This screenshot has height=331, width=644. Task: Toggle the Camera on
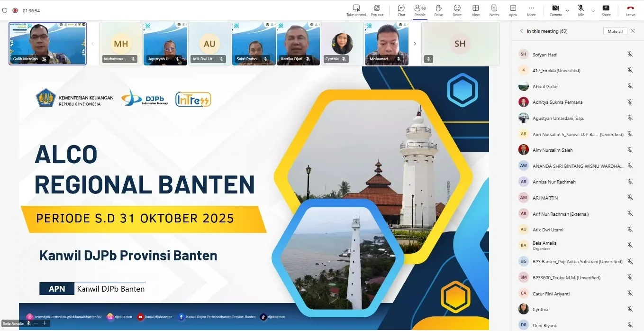(555, 8)
